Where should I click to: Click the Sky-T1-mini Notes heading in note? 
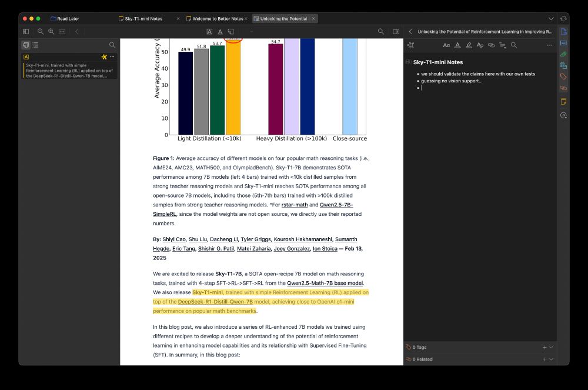(438, 62)
